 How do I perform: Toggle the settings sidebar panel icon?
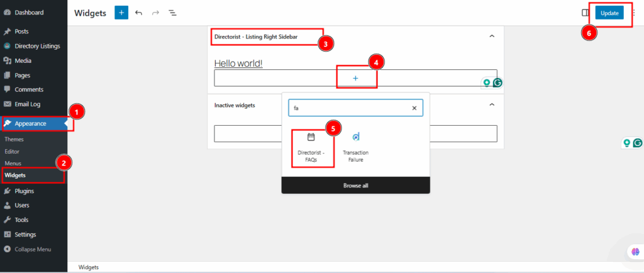tap(585, 13)
